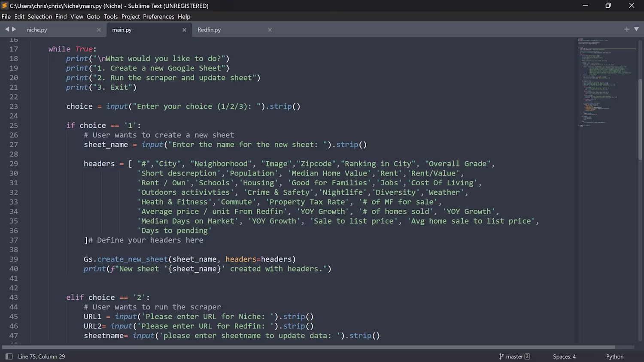
Task: Click line number 29 in the gutter
Action: [x=14, y=163]
